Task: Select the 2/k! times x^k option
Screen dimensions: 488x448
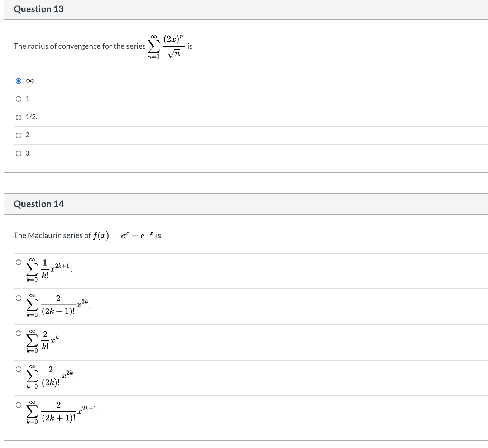Action: 19,333
